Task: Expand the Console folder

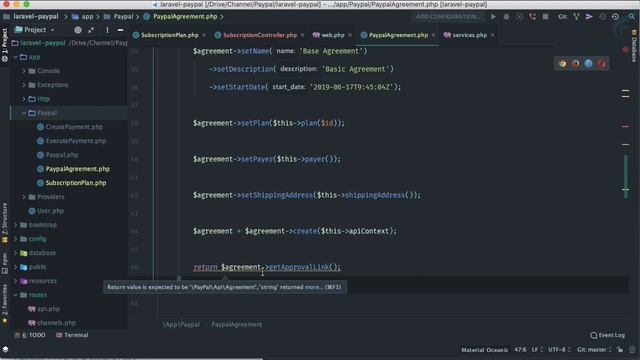Action: click(x=24, y=71)
